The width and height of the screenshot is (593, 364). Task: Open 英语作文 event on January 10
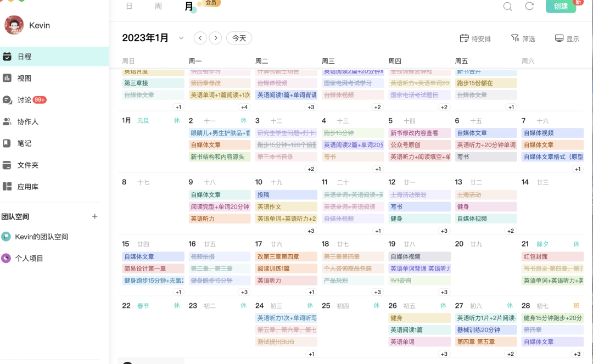pyautogui.click(x=286, y=207)
